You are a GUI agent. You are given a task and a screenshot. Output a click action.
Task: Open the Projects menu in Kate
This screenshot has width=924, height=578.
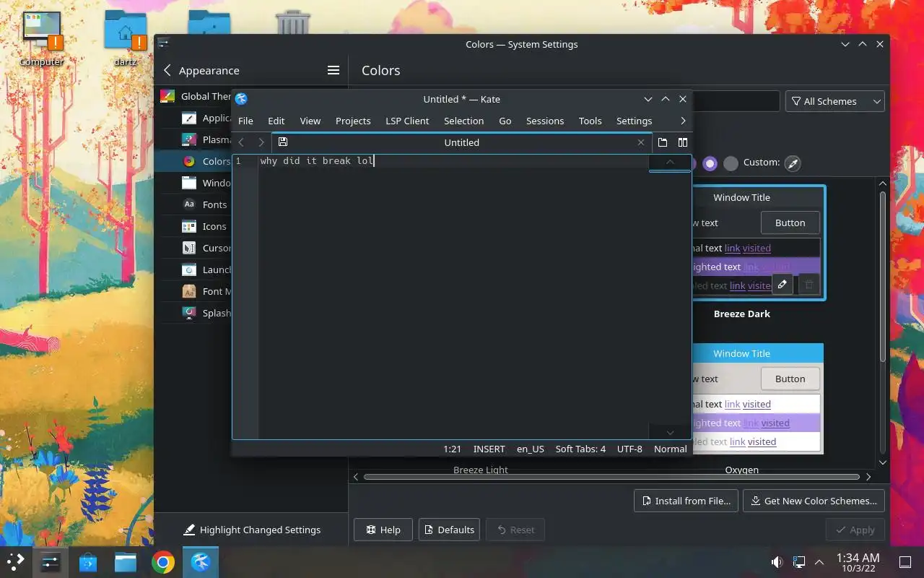[x=353, y=121]
